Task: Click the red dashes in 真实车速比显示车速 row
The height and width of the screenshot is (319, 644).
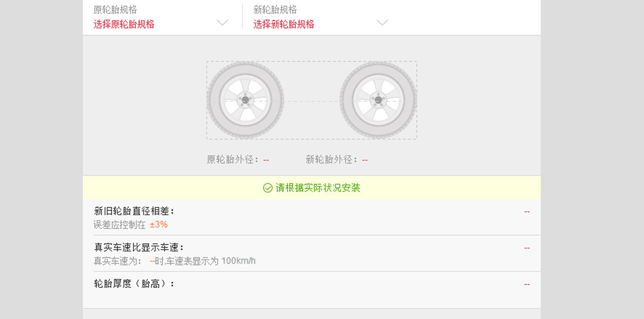Action: click(x=527, y=248)
